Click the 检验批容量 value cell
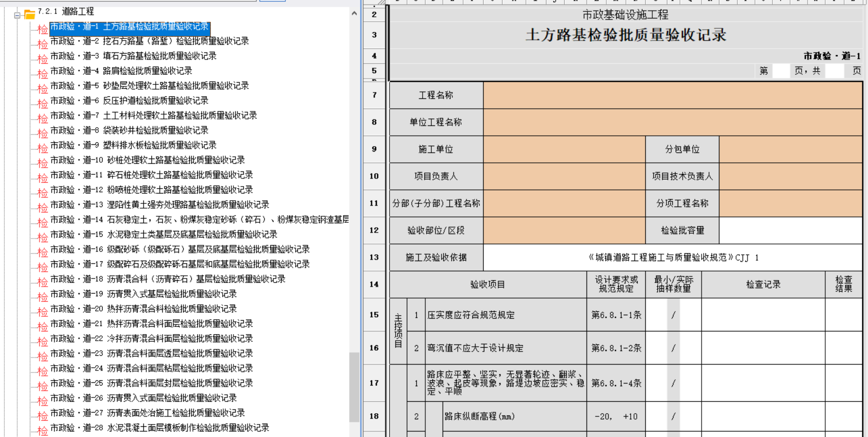The height and width of the screenshot is (437, 868). pyautogui.click(x=790, y=230)
